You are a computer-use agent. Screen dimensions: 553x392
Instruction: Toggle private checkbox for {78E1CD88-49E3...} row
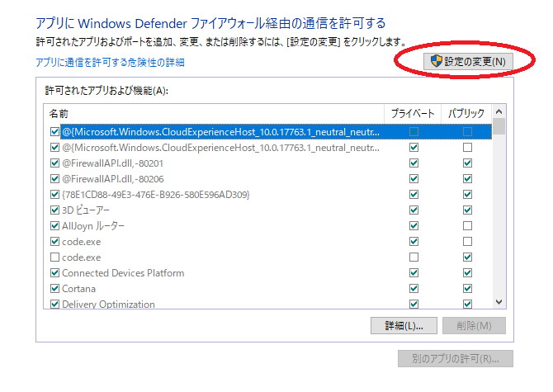[x=414, y=195]
